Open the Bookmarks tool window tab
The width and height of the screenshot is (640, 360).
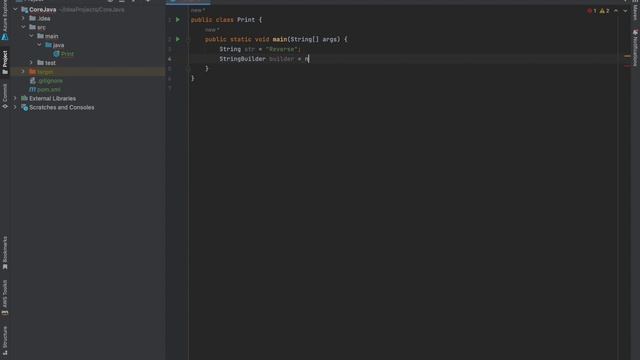(x=5, y=253)
